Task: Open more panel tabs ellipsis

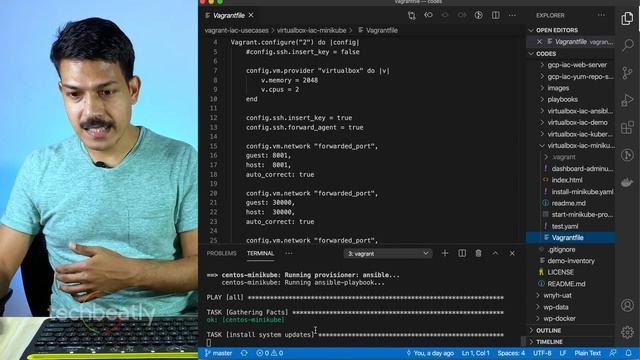Action: click(289, 253)
